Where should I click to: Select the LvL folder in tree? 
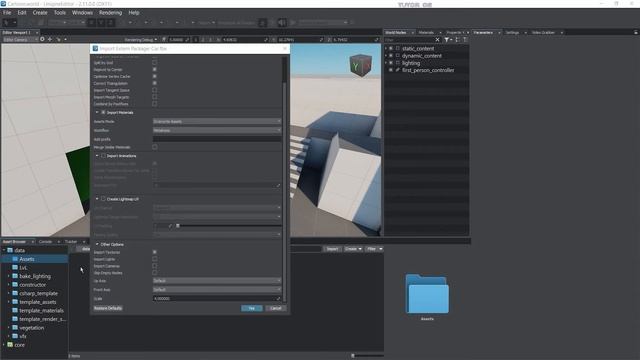pos(23,268)
